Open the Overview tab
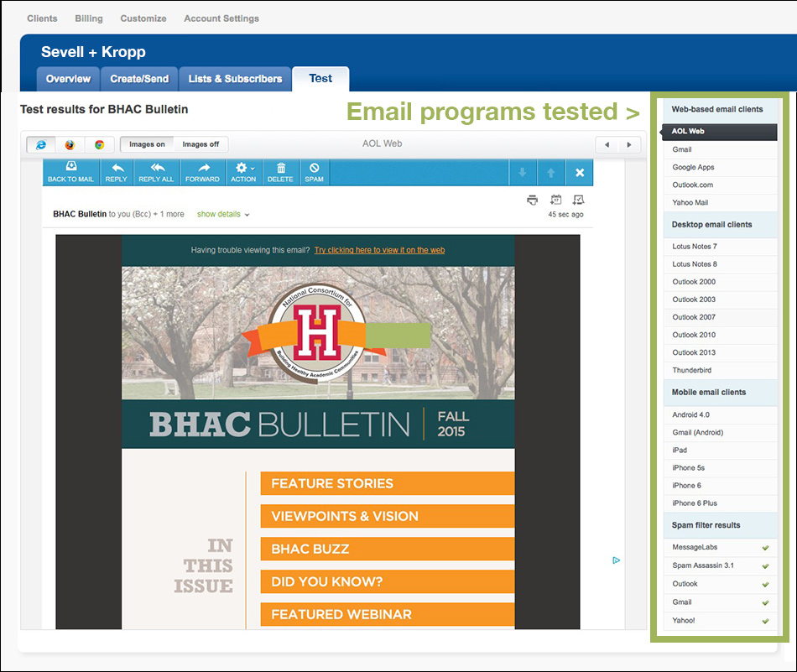The height and width of the screenshot is (672, 797). (68, 79)
